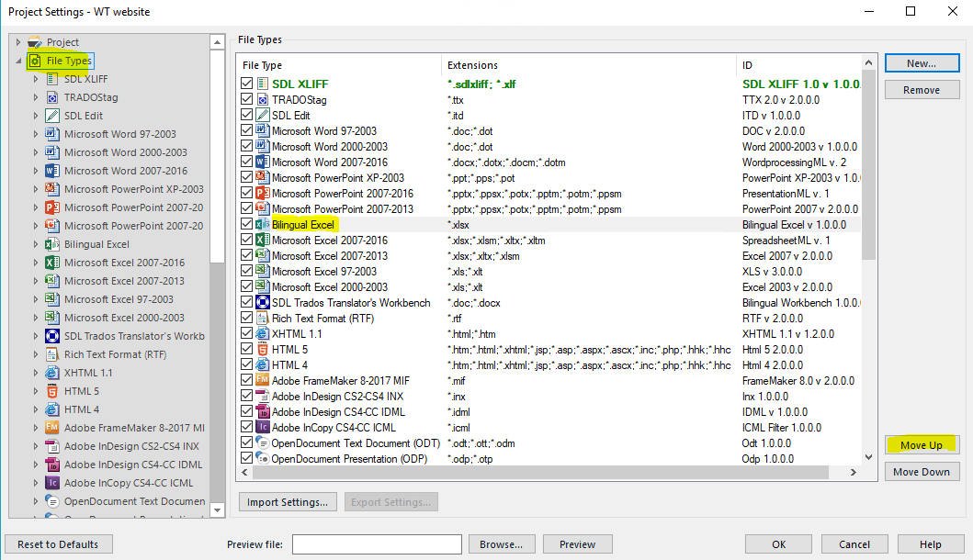Screen dimensions: 973x560
Task: Click the Rich Text Format tree icon
Action: pos(52,354)
